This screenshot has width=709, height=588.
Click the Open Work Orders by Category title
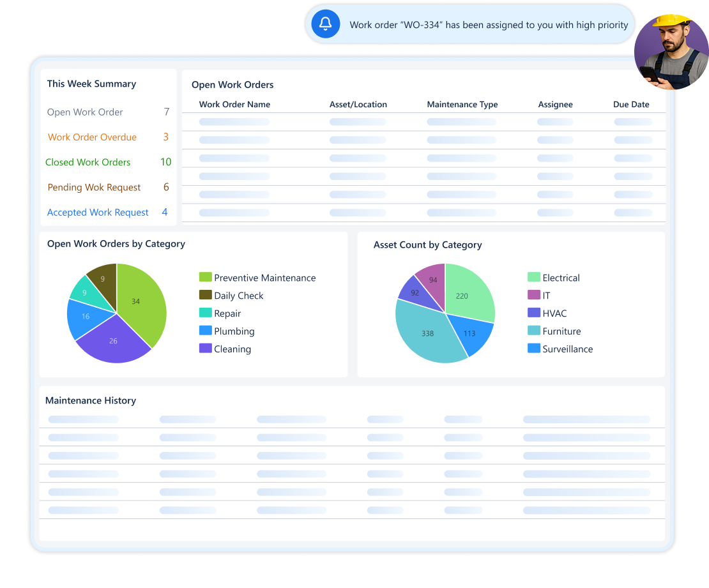pos(116,244)
